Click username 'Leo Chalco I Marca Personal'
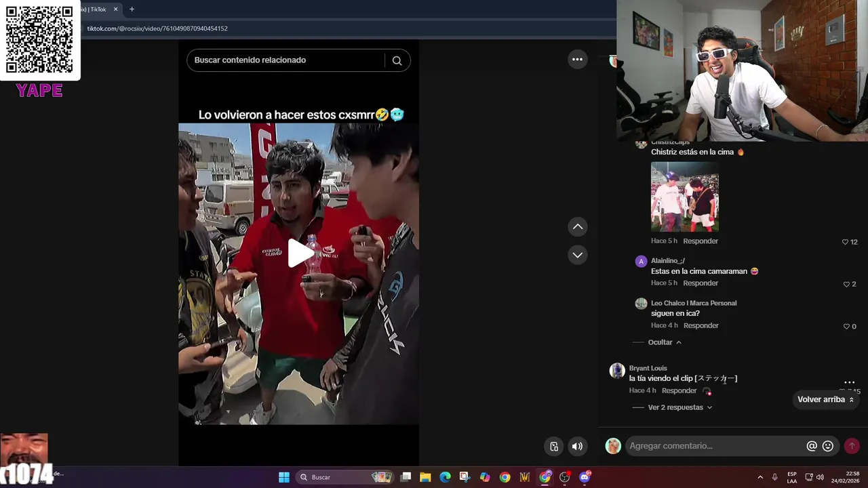 pyautogui.click(x=693, y=303)
